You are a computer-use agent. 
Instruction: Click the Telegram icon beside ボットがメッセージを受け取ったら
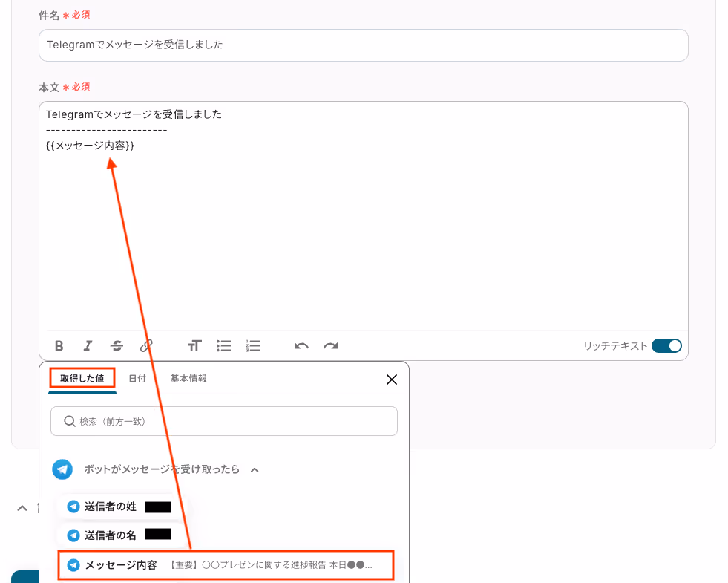click(62, 469)
